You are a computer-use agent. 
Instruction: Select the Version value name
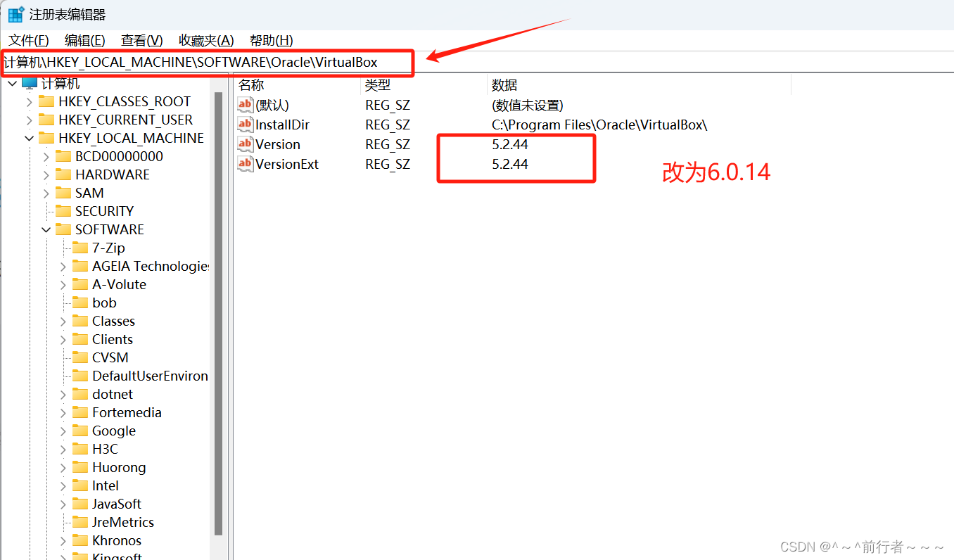pos(278,144)
